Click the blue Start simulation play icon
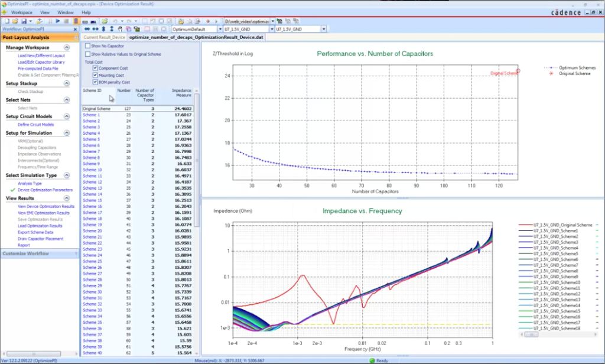This screenshot has width=605, height=364. pos(58,21)
